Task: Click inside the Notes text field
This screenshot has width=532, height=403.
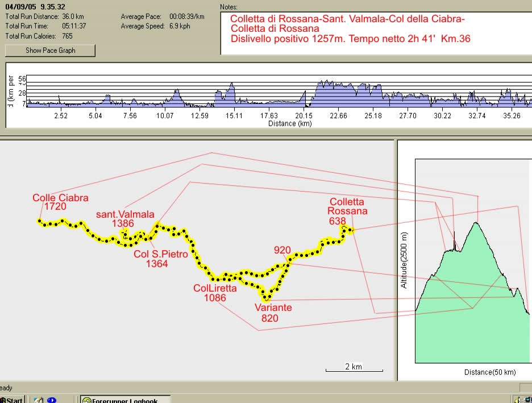Action: (375, 33)
